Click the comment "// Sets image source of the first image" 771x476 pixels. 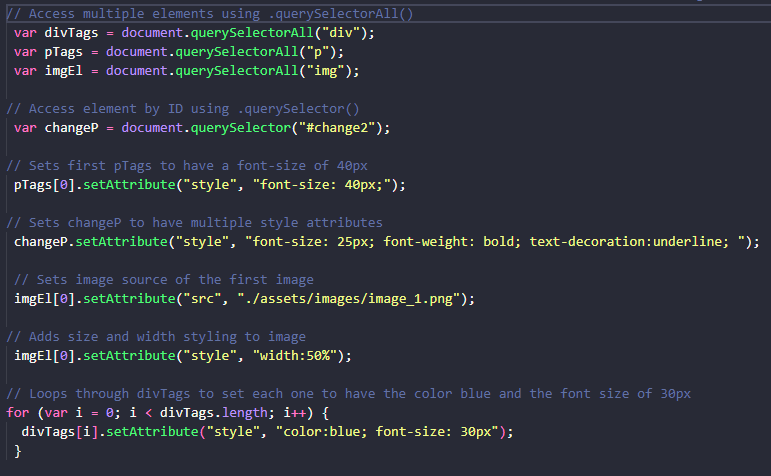(x=164, y=280)
